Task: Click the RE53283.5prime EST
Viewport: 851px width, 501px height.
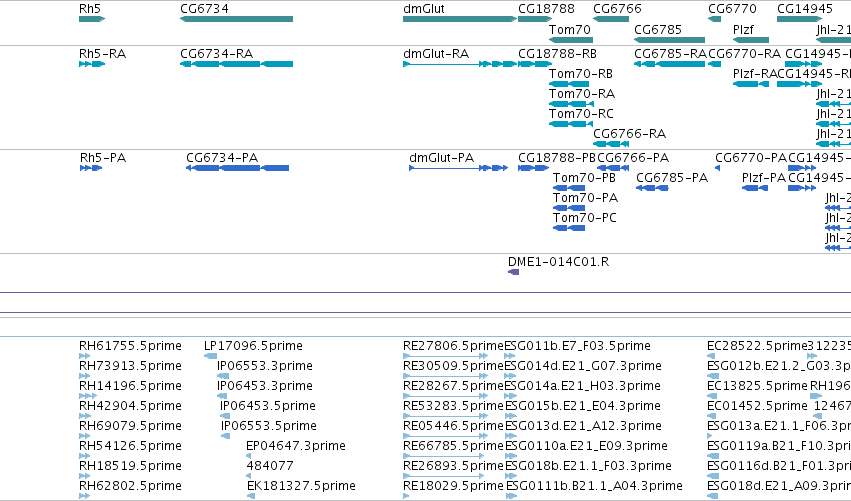Action: [454, 406]
